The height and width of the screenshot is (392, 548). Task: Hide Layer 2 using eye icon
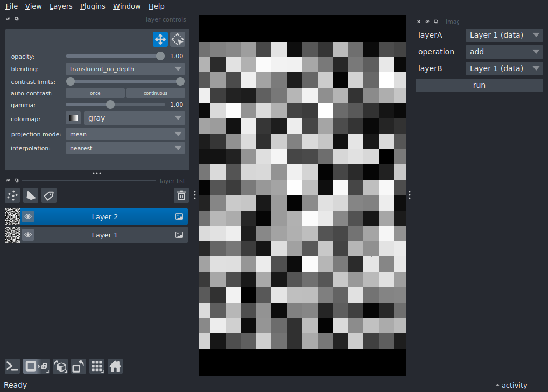tap(28, 217)
